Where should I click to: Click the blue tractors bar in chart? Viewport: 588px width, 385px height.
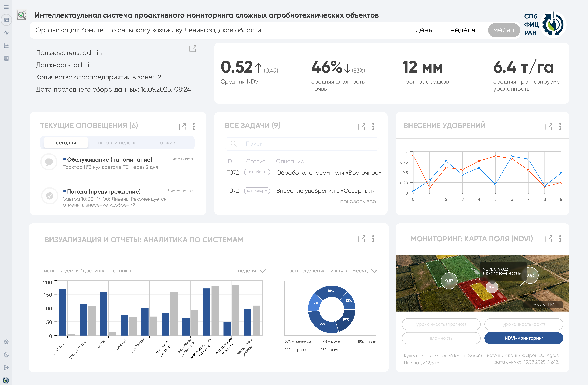tap(63, 312)
